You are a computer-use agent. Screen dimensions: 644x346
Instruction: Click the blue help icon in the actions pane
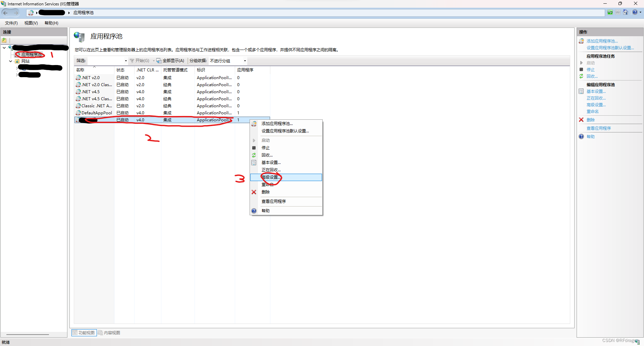(x=581, y=136)
